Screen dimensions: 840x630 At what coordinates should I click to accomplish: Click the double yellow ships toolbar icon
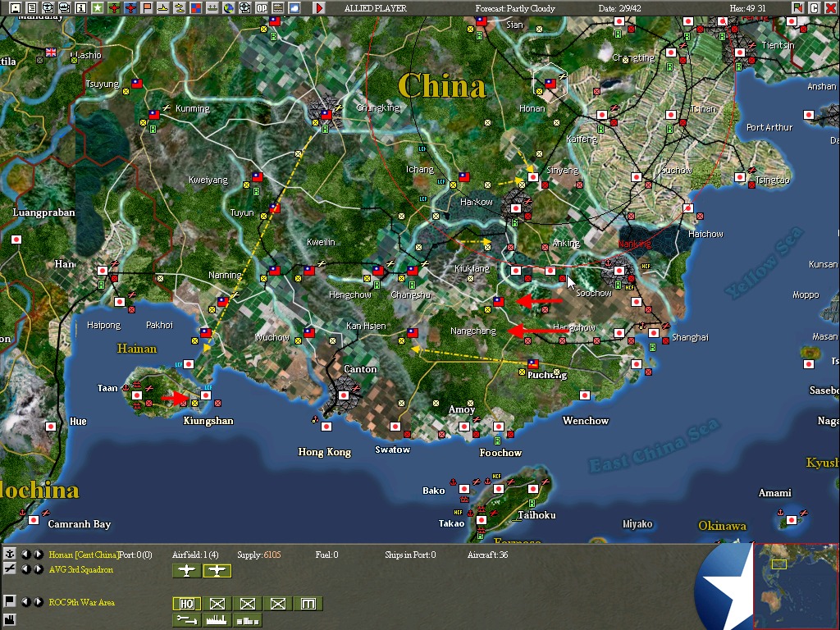click(x=179, y=8)
